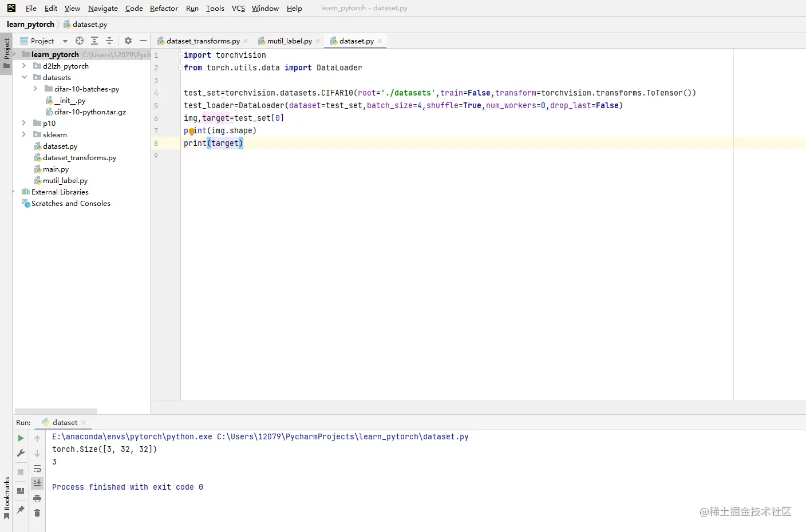Viewport: 806px width, 532px height.
Task: Print the console output
Action: click(x=37, y=498)
